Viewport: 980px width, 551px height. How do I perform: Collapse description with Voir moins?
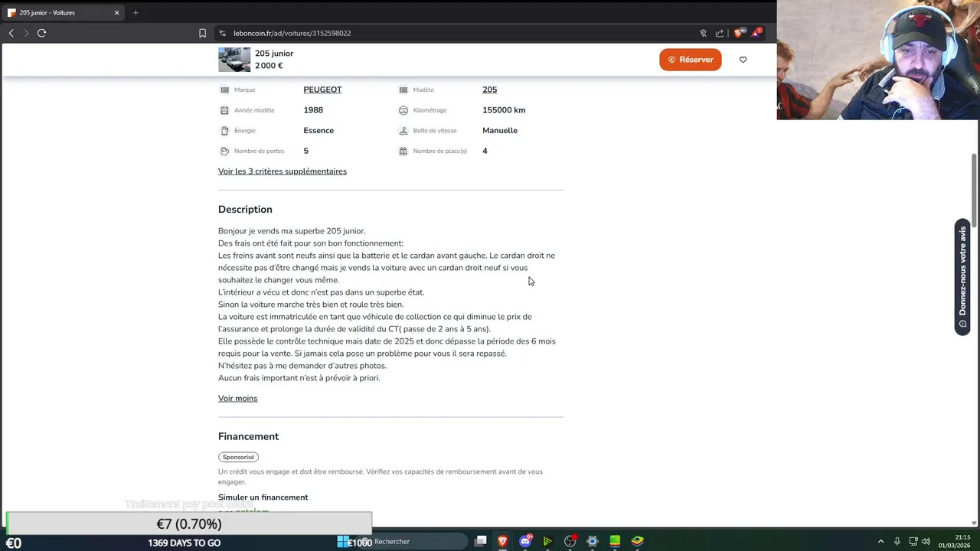[x=237, y=399]
